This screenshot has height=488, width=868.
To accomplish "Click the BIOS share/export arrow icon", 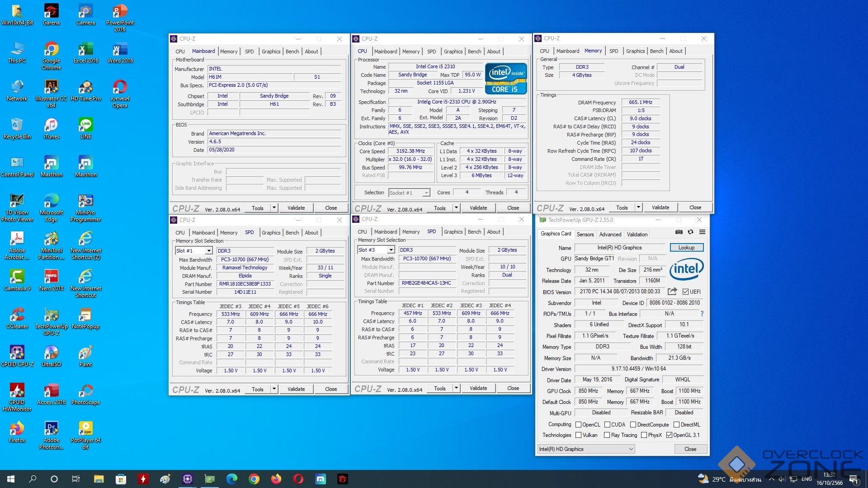I will (x=672, y=291).
